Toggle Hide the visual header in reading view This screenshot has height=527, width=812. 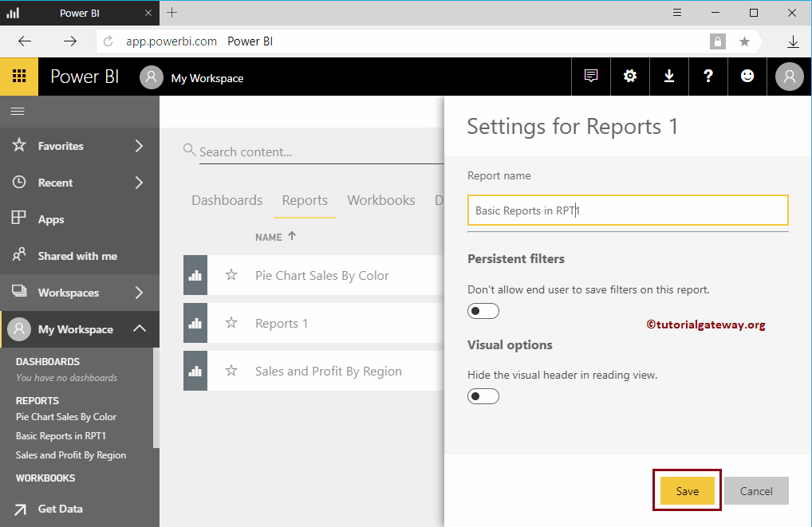click(x=483, y=395)
